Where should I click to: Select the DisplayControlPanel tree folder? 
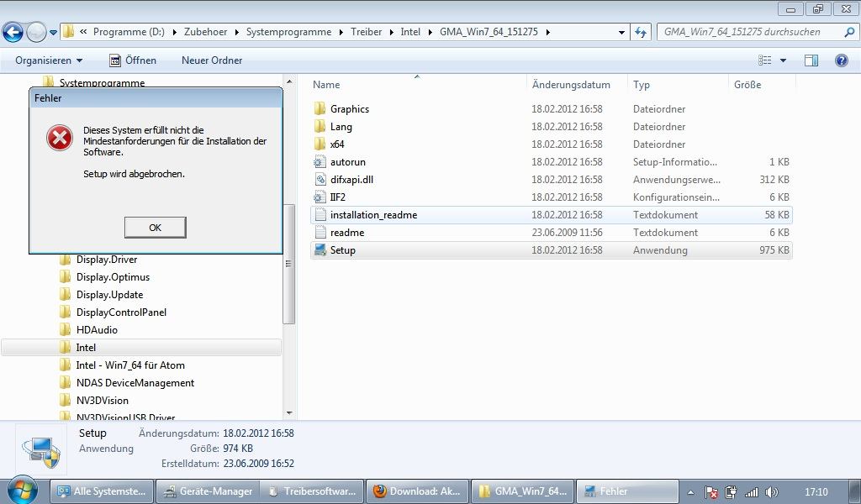121,312
